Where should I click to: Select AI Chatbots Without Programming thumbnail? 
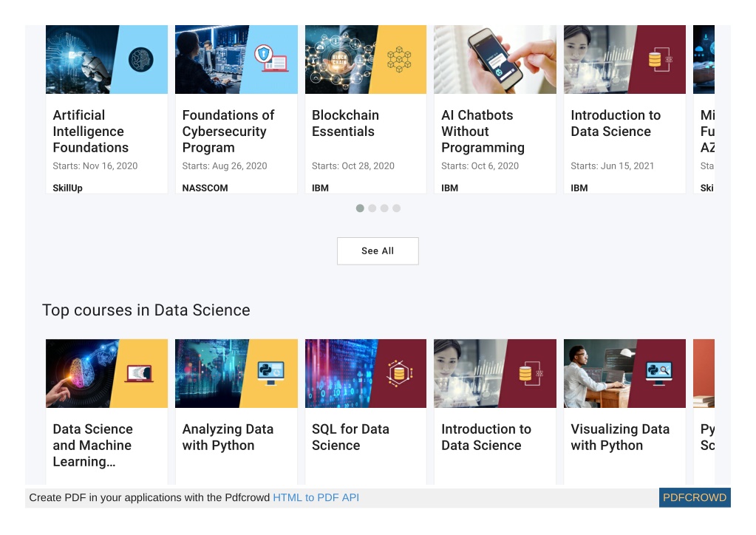[x=495, y=59]
